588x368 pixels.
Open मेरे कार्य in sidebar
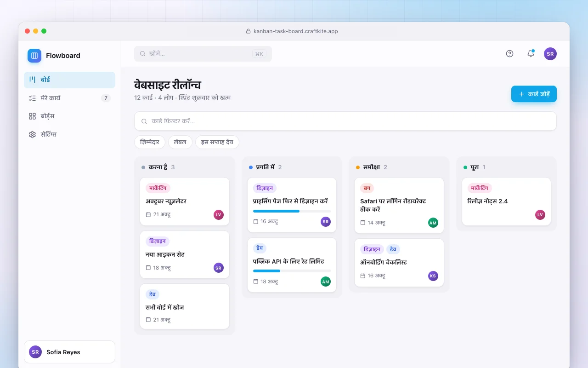click(x=69, y=98)
